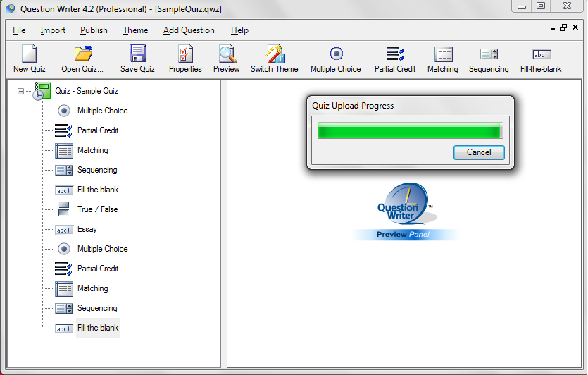Click the second Matching table icon in tree

pos(64,289)
